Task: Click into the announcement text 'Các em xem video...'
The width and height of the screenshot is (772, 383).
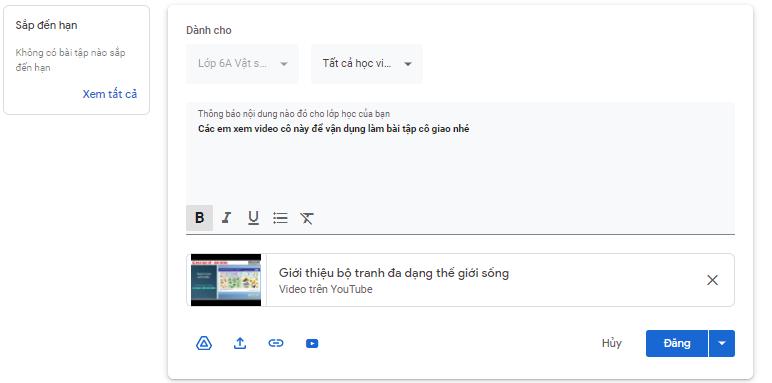Action: pos(333,129)
